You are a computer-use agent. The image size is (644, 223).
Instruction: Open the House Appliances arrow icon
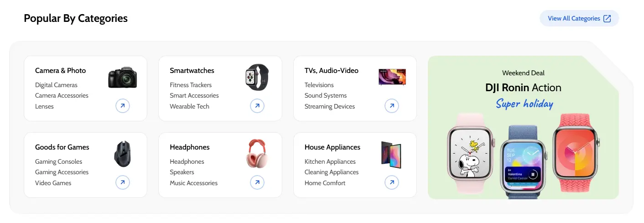pos(392,183)
